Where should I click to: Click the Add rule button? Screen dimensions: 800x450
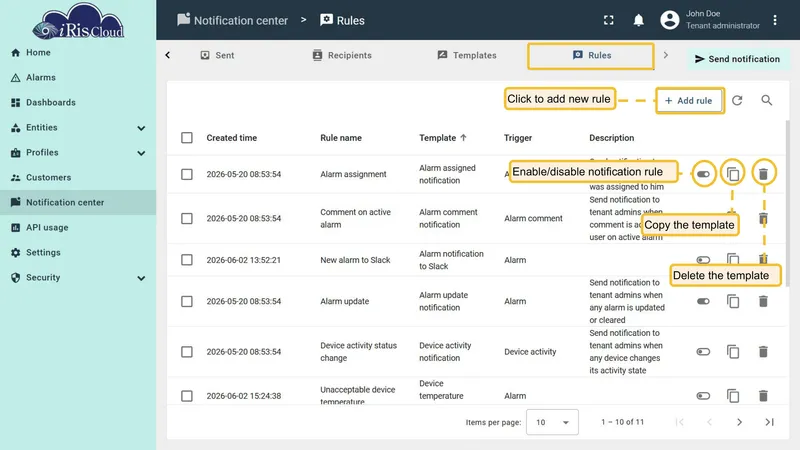[x=689, y=101]
